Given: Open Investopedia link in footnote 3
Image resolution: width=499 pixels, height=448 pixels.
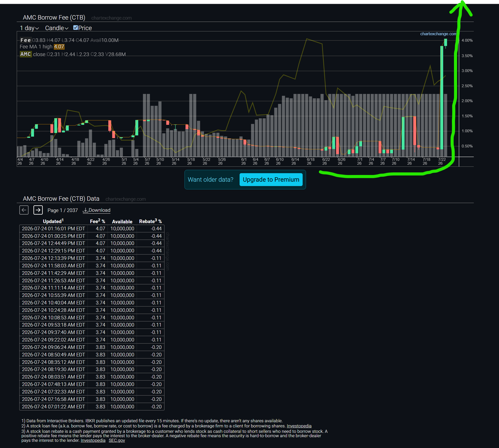Looking at the screenshot, I should click(93, 441).
